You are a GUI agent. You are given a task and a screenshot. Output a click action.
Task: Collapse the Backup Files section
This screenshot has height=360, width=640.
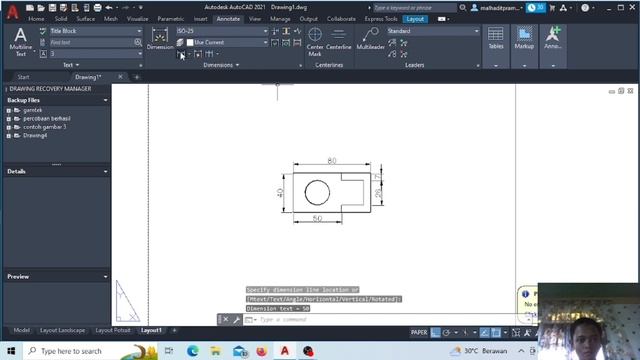(106, 100)
